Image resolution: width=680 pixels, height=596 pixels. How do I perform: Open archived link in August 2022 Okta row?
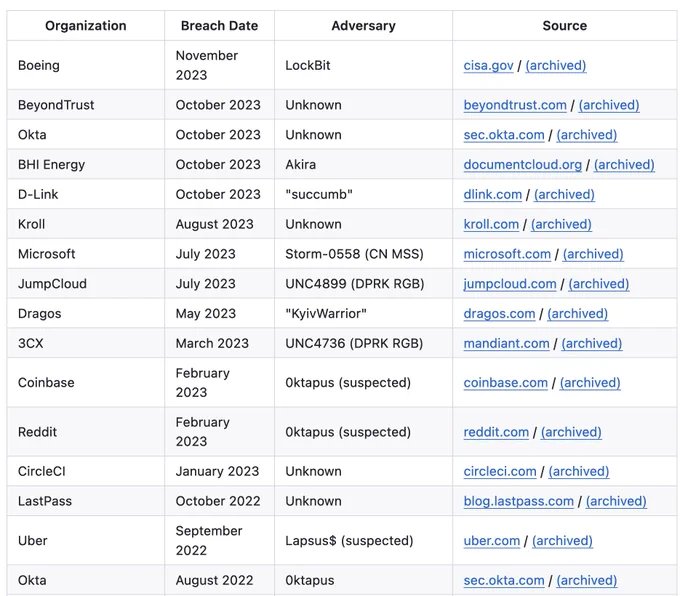(587, 580)
